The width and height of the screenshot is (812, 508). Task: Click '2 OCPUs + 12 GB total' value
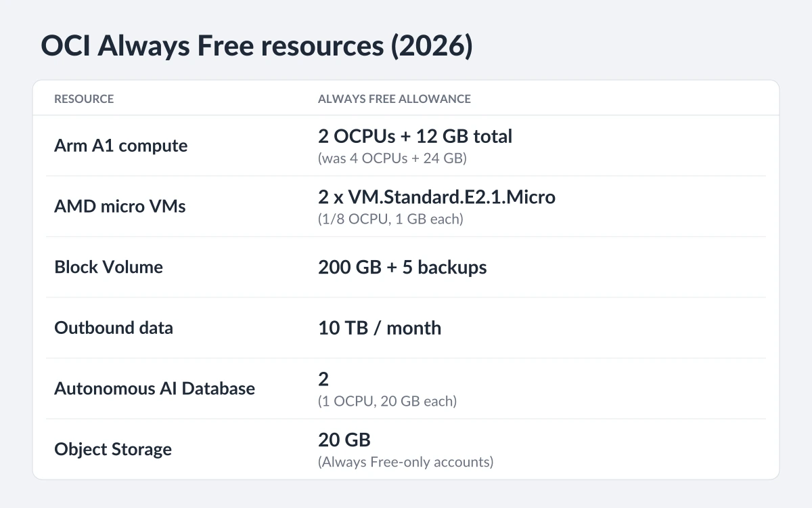point(415,136)
